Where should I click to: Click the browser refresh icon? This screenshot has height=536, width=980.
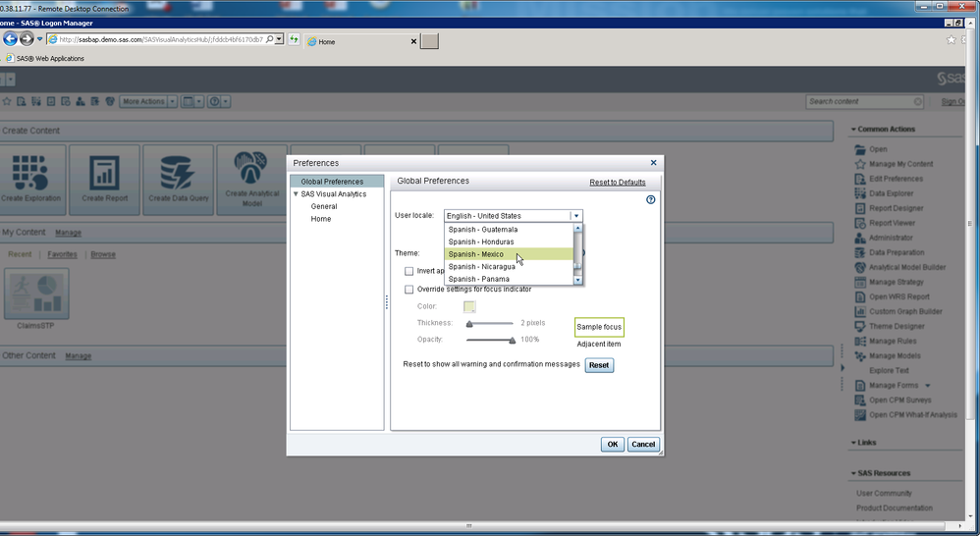(x=294, y=39)
